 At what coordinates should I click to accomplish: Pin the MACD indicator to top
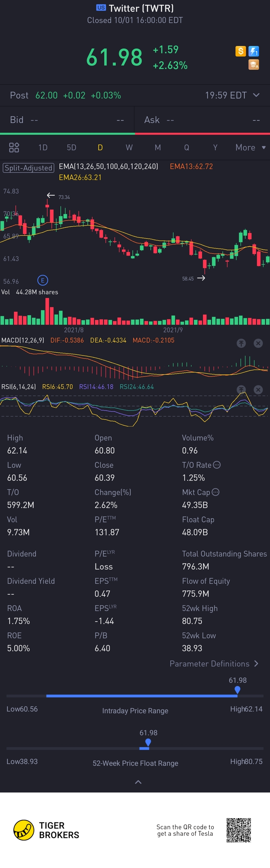pyautogui.click(x=241, y=343)
